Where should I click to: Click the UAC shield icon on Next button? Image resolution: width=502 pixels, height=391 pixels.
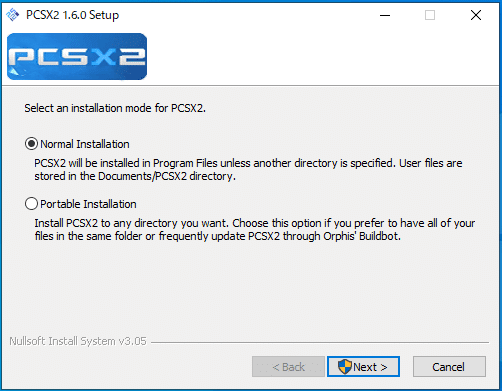point(345,367)
